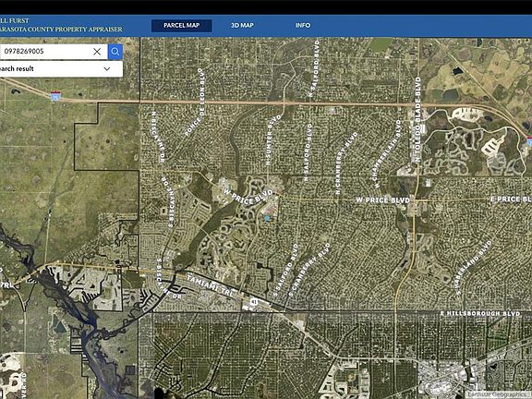Expand the Search result dropdown
Screen dimensions: 532x399
coord(107,69)
